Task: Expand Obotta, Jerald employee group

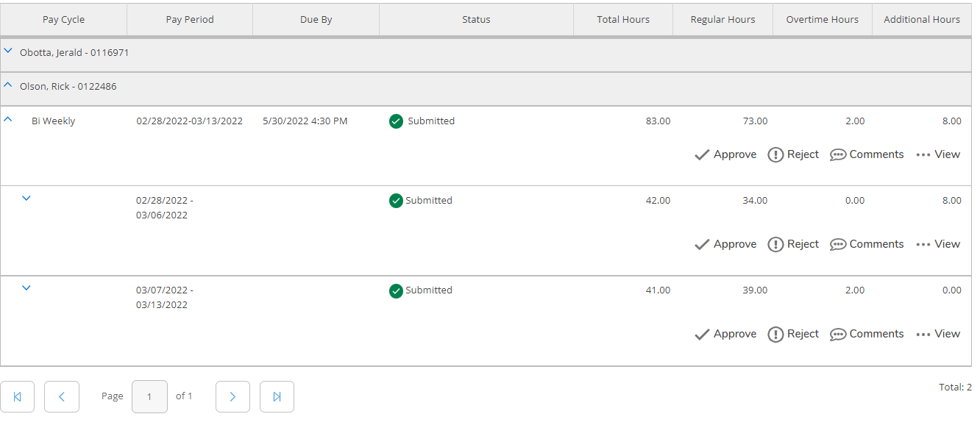Action: click(8, 51)
